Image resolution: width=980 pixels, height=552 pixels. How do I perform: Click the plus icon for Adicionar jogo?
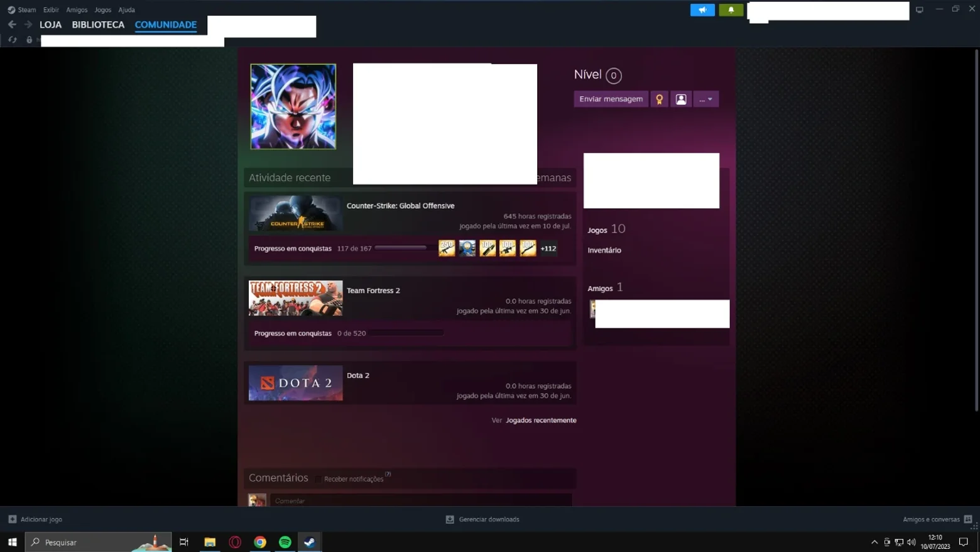(12, 519)
